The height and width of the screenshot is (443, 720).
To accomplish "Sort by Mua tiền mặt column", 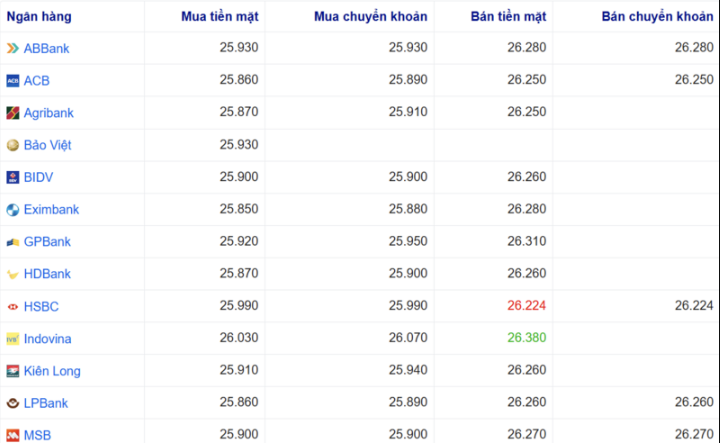I will click(x=220, y=16).
